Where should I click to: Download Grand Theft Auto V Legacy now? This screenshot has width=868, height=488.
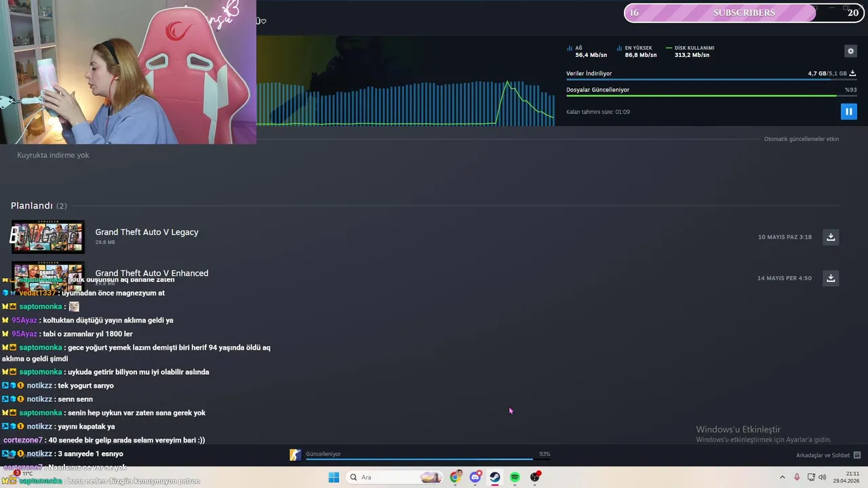pos(831,237)
